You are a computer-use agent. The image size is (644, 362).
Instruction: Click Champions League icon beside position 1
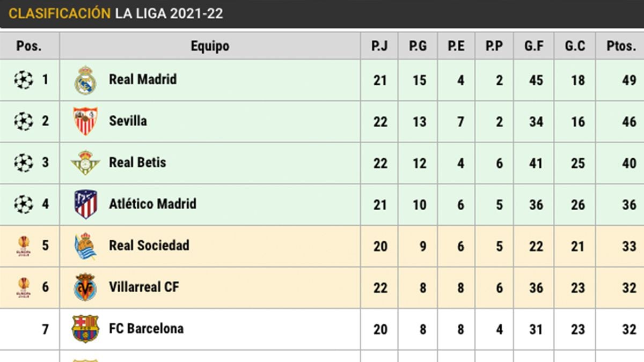pyautogui.click(x=24, y=80)
